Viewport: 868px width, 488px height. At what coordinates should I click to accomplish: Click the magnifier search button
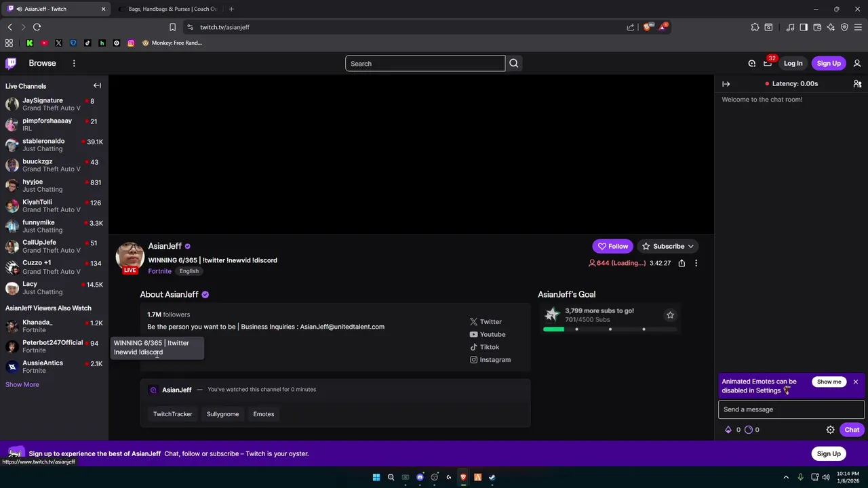(x=513, y=64)
